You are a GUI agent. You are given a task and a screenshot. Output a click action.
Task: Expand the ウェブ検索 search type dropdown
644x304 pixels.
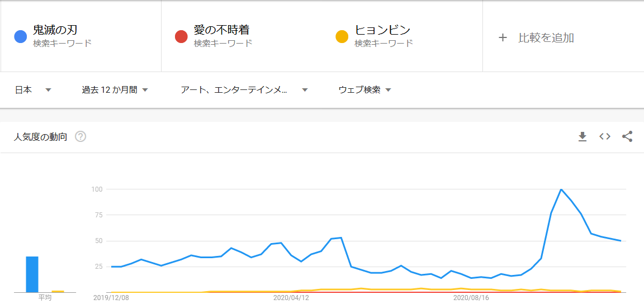pyautogui.click(x=364, y=90)
